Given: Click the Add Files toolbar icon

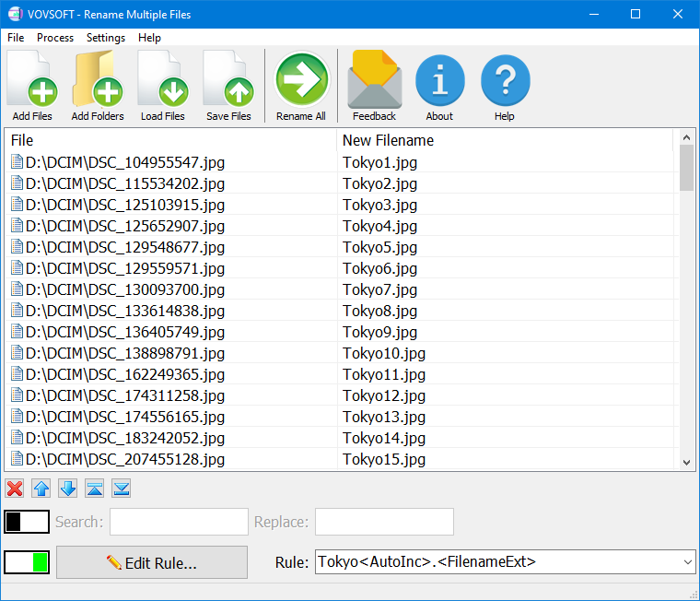Looking at the screenshot, I should (32, 87).
